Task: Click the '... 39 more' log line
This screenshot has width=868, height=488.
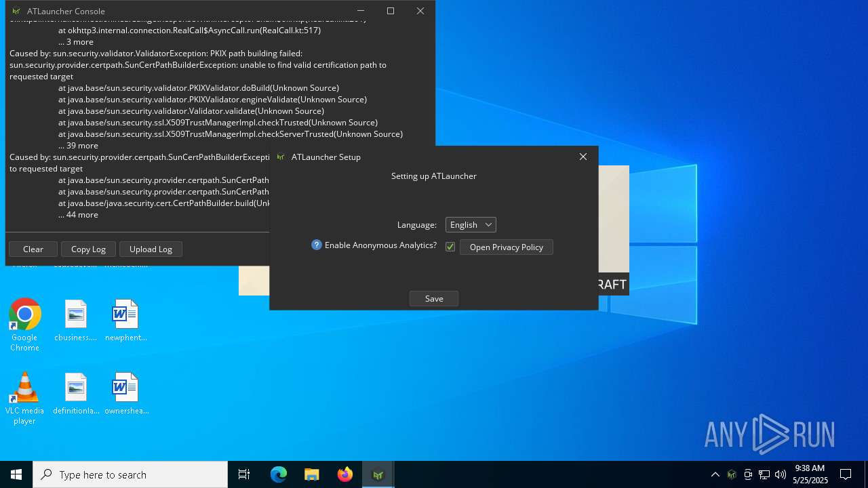Action: pyautogui.click(x=78, y=146)
